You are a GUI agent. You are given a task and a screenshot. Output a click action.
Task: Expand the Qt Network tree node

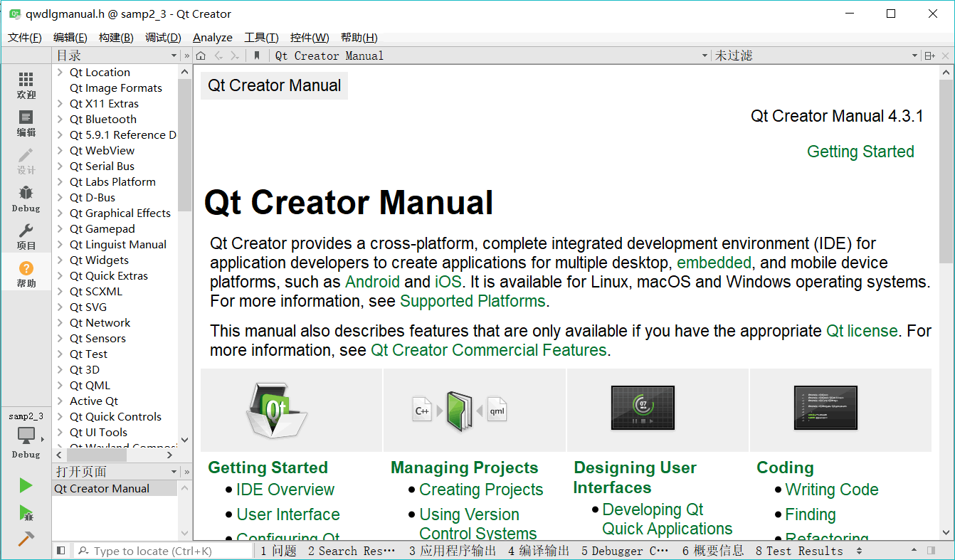click(x=60, y=323)
